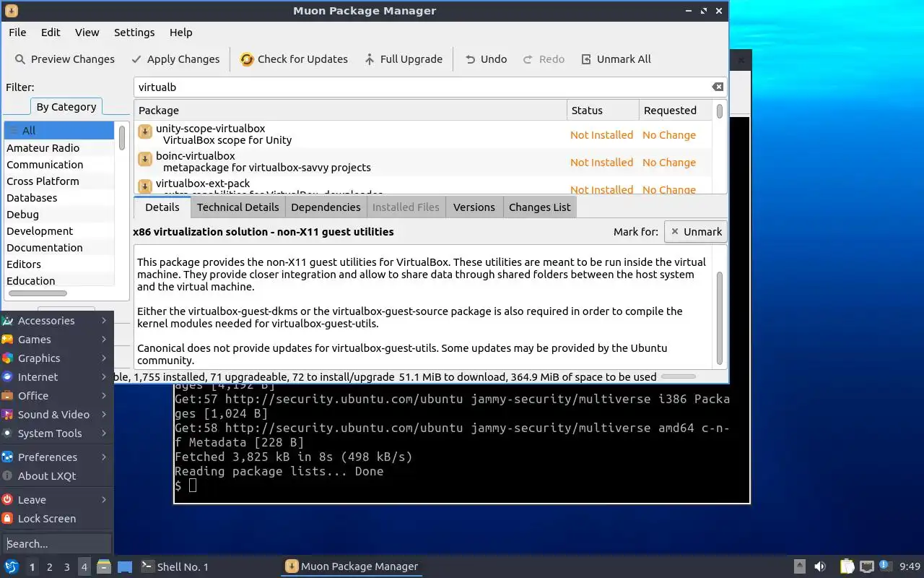Select the Editors category
This screenshot has width=924, height=578.
[59, 264]
